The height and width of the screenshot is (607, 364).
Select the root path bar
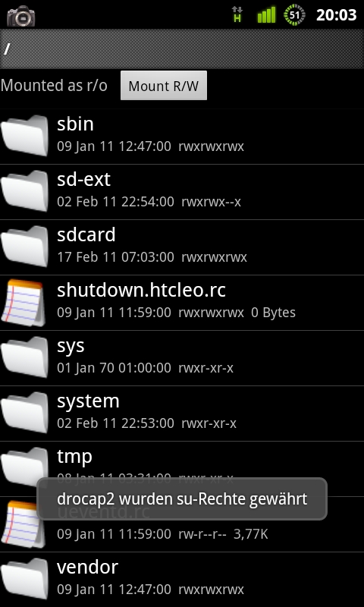182,49
